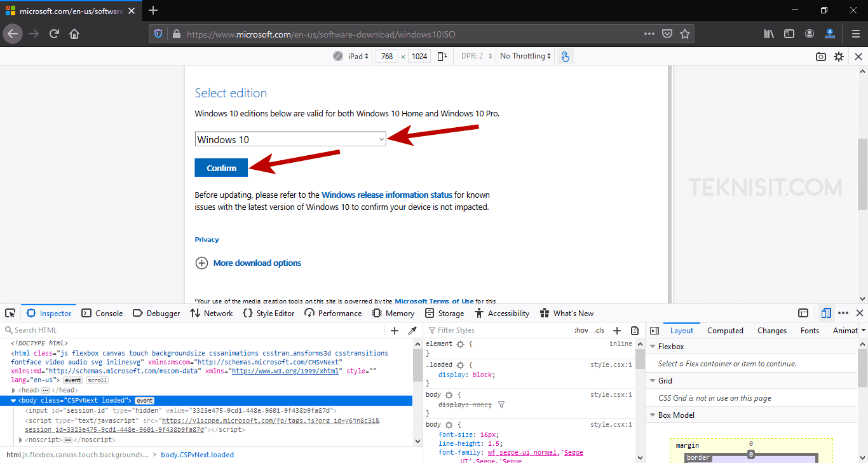
Task: Expand the head element node
Action: 14,390
